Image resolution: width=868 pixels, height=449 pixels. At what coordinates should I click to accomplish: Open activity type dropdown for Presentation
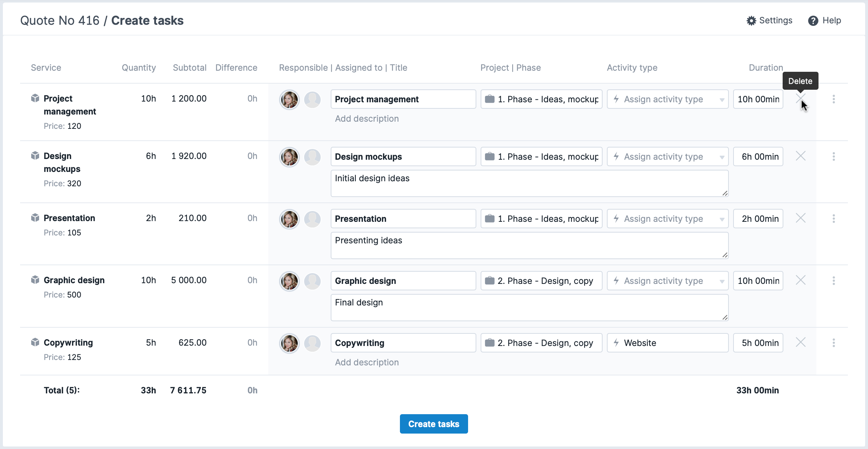tap(667, 219)
